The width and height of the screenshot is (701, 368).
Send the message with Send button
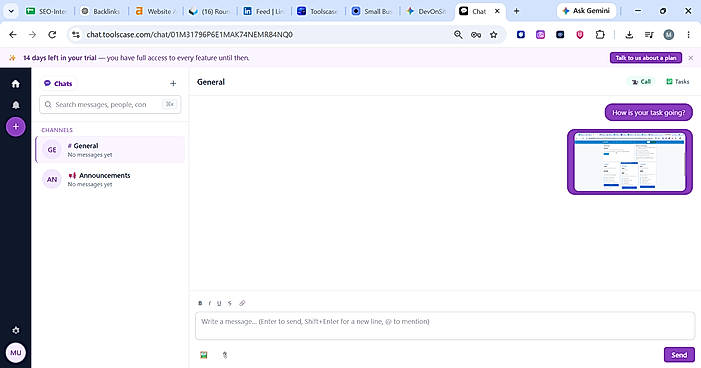pyautogui.click(x=679, y=355)
